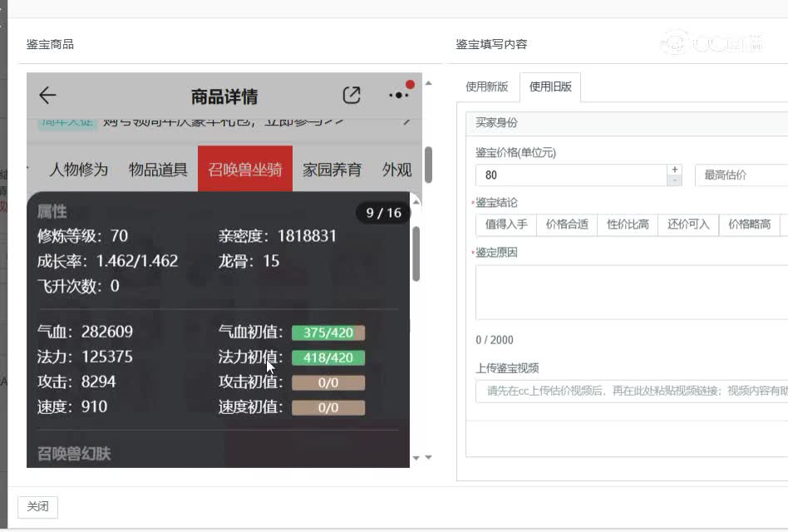788x532 pixels.
Task: Click 龙骨: 15 text
Action: [249, 261]
